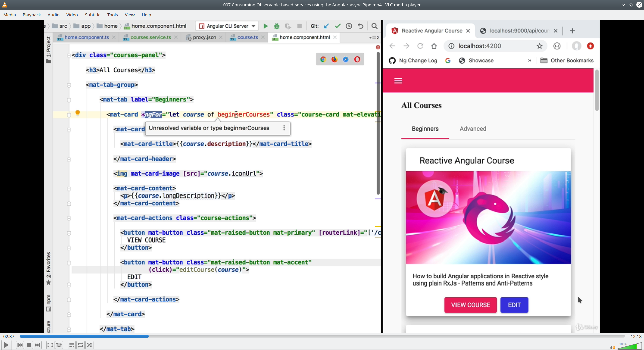Viewport: 644px width, 350px height.
Task: Click the green Run icon in the IDE
Action: pyautogui.click(x=266, y=26)
